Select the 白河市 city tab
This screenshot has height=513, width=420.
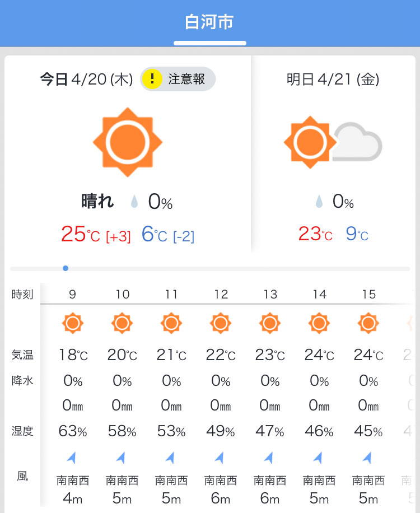pyautogui.click(x=209, y=22)
